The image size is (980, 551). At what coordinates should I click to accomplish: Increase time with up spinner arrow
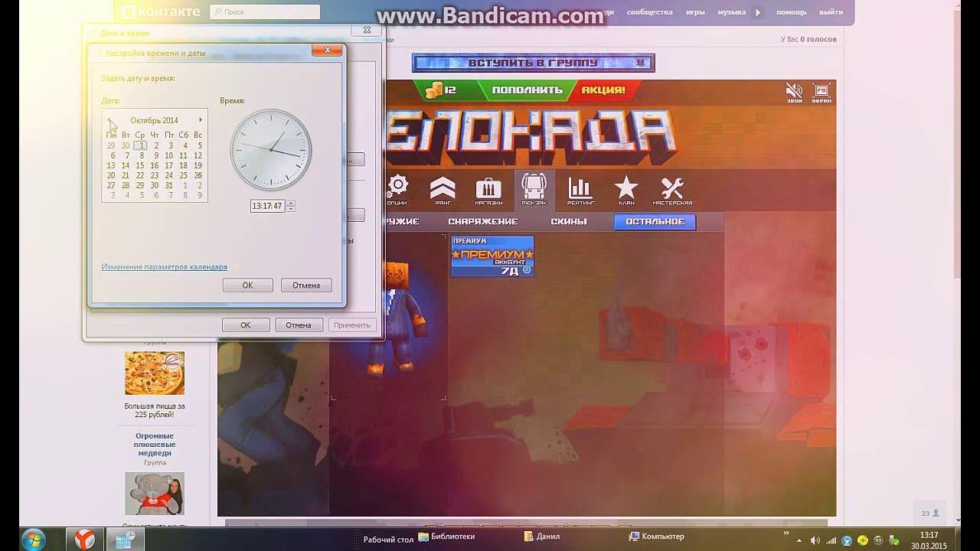click(x=291, y=203)
